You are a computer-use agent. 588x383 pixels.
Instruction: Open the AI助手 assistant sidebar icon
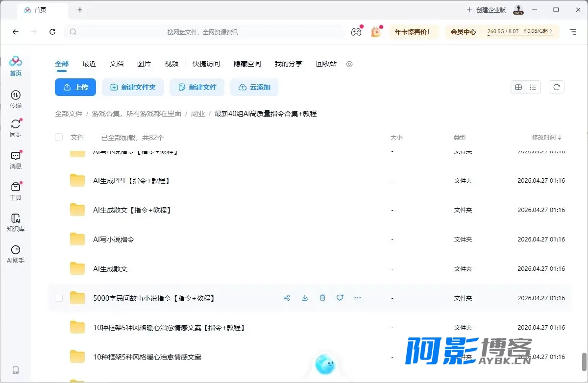16,254
